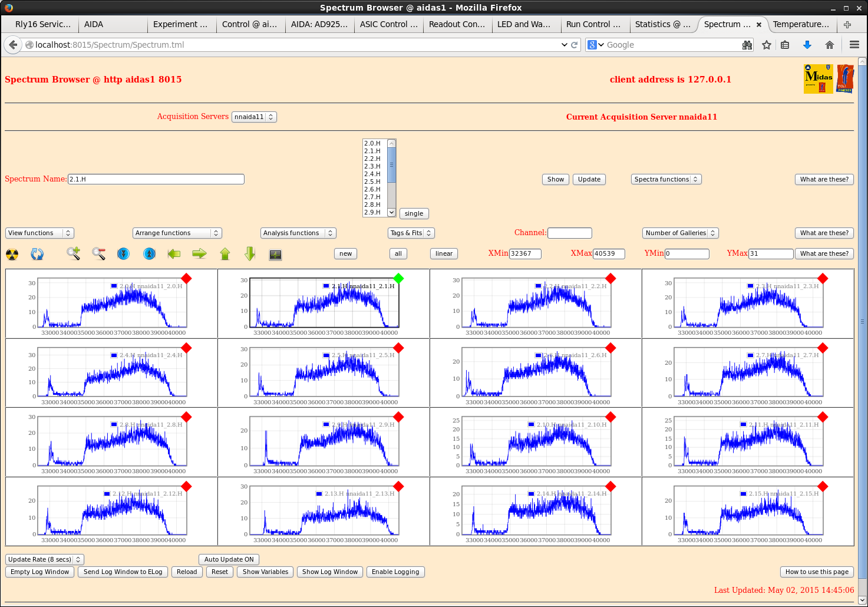Open the Update Rate dropdown
This screenshot has height=607, width=868.
click(44, 559)
